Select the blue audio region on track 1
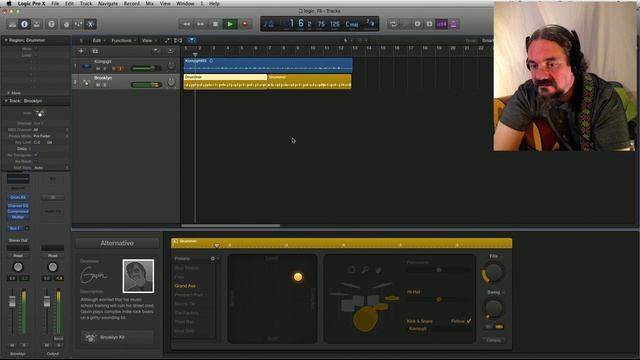Image resolution: width=640 pixels, height=360 pixels. (x=268, y=65)
